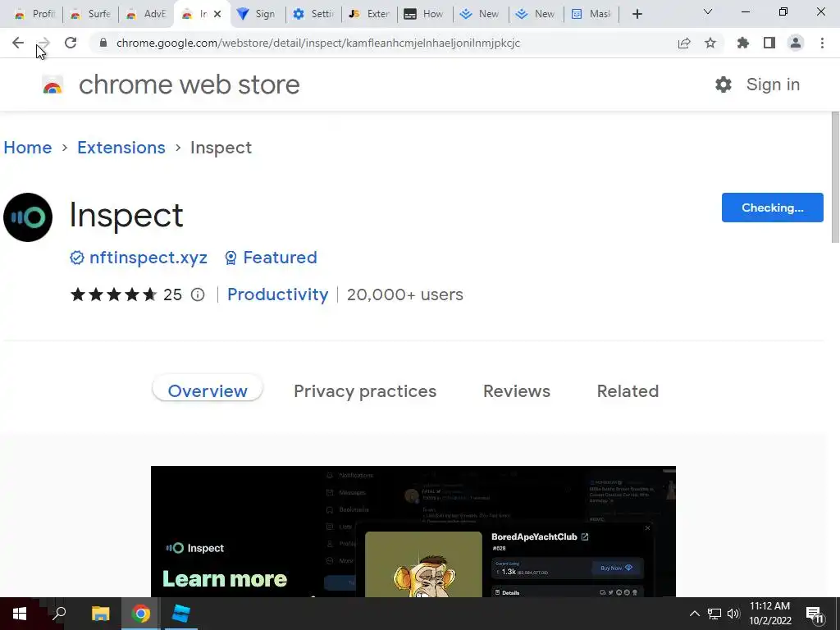Open the Reviews tab

[x=517, y=391]
